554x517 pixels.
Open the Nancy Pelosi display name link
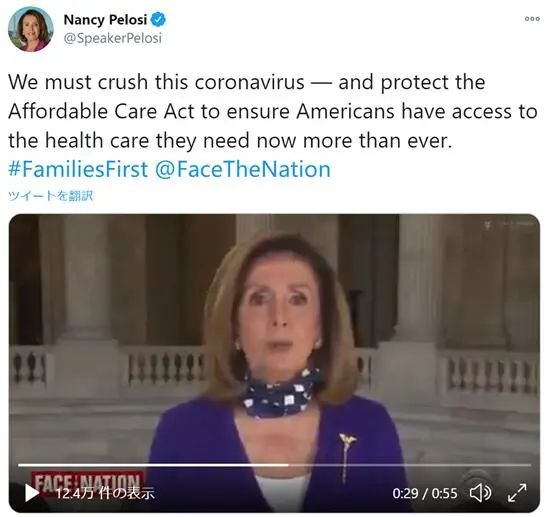105,20
